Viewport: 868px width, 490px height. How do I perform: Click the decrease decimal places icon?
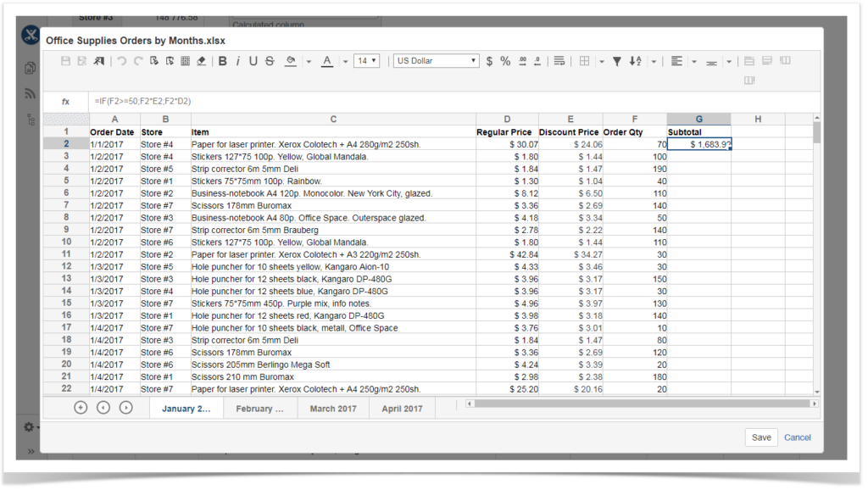tap(537, 60)
